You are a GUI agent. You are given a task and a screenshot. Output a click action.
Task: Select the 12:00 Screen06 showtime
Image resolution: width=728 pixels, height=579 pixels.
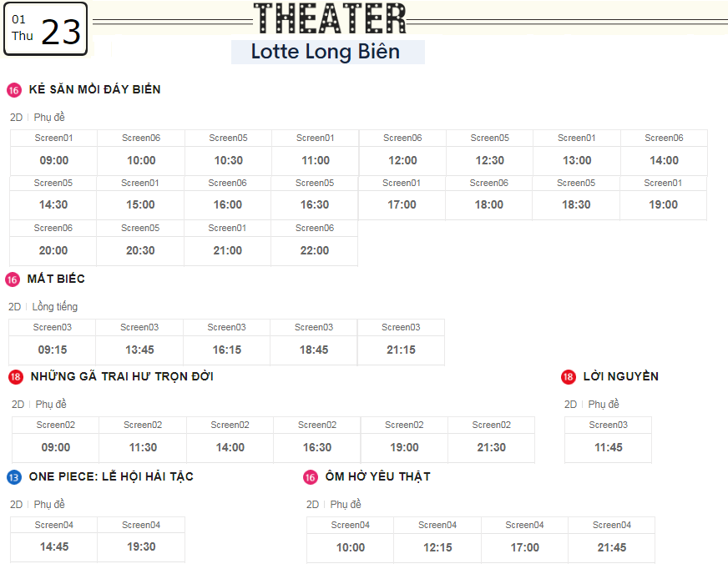pos(402,153)
